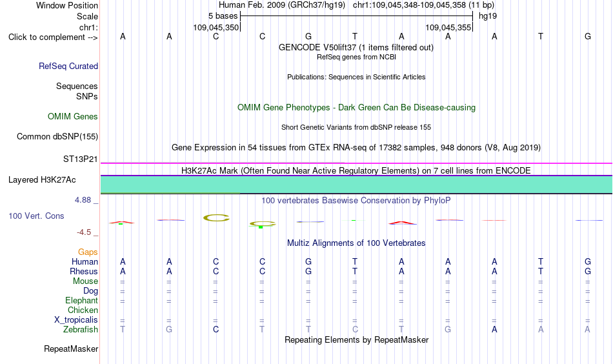This screenshot has width=613, height=364.
Task: Click the magenta ST13P21 expression line
Action: (356, 163)
